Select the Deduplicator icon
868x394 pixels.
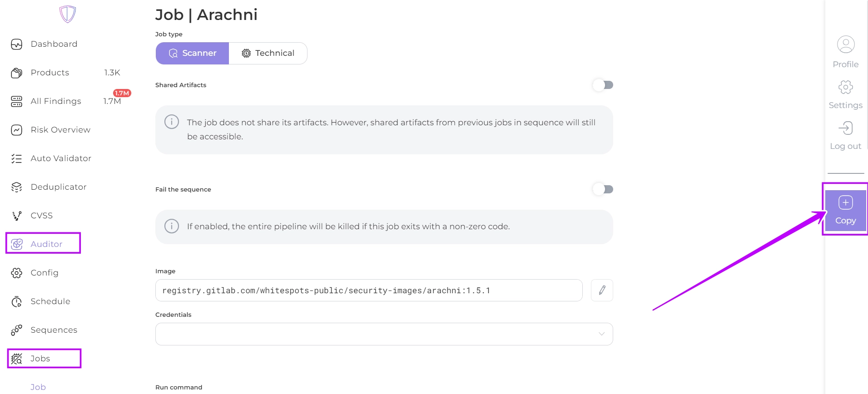pos(17,187)
